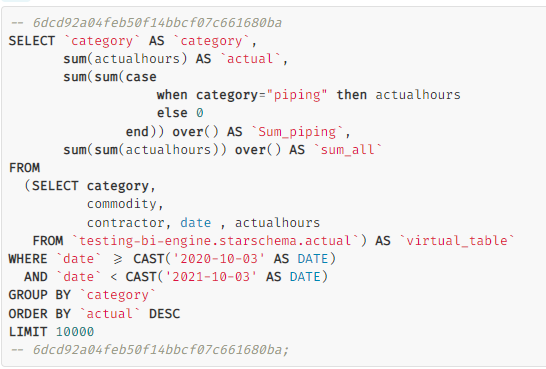Click the virtual_table alias
This screenshot has width=546, height=369.
pyautogui.click(x=457, y=241)
